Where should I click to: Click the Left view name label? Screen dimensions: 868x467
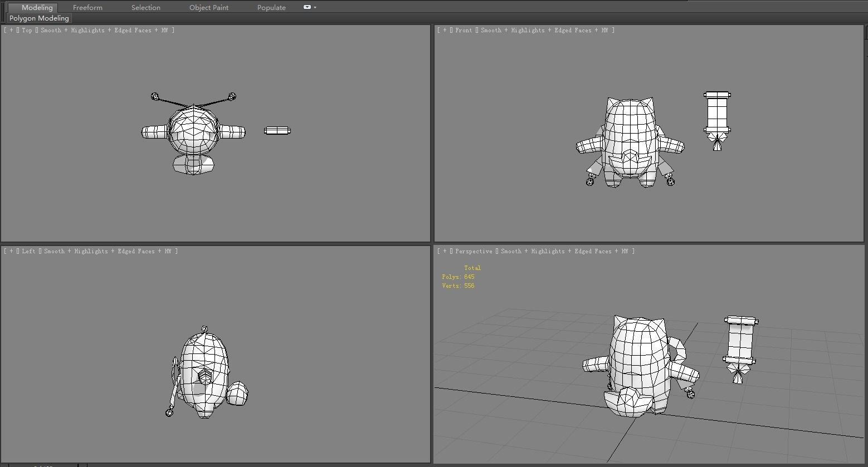coord(28,251)
